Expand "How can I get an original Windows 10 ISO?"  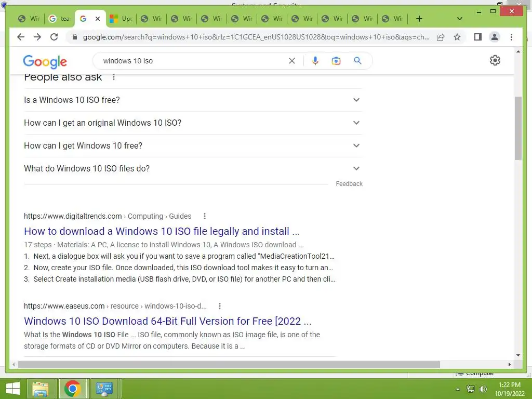193,123
